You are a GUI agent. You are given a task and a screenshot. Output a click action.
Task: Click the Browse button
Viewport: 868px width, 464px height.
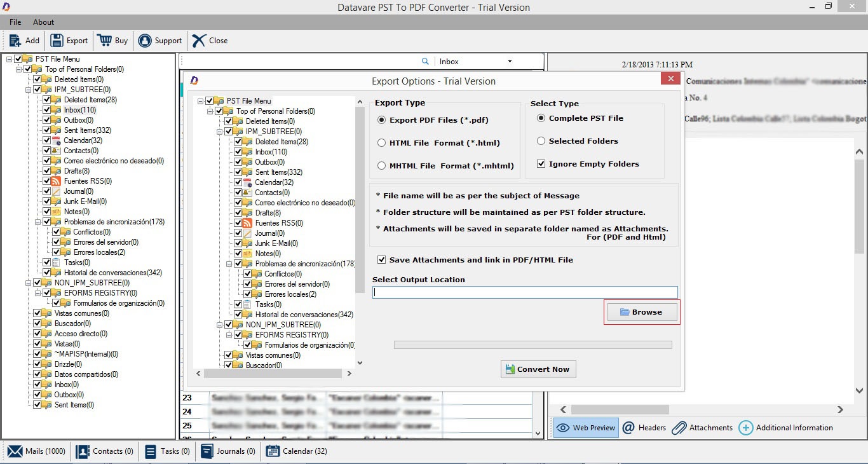pos(642,312)
